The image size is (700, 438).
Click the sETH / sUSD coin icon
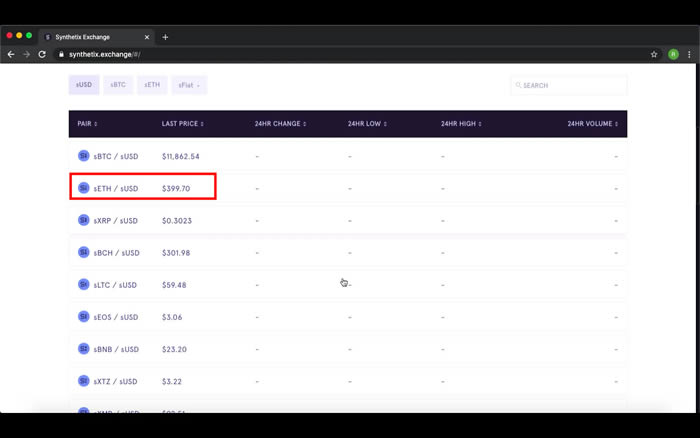coord(83,188)
